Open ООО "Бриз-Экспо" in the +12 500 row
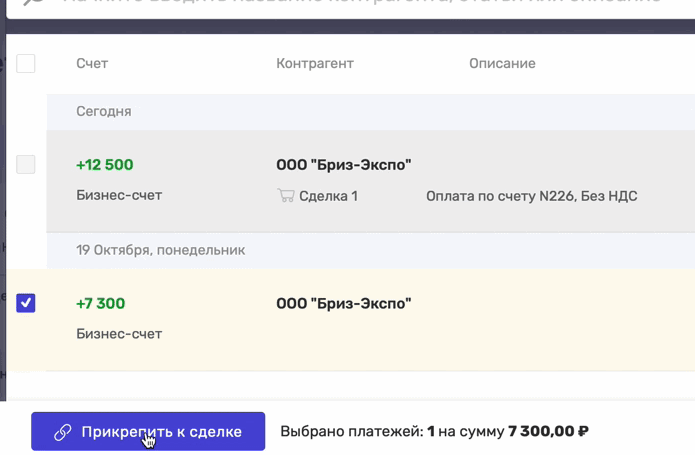 click(x=344, y=165)
